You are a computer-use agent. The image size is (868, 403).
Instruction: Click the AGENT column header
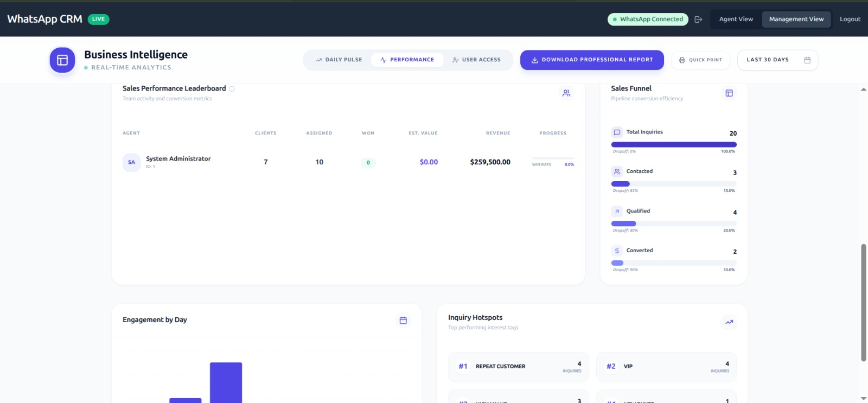[131, 133]
